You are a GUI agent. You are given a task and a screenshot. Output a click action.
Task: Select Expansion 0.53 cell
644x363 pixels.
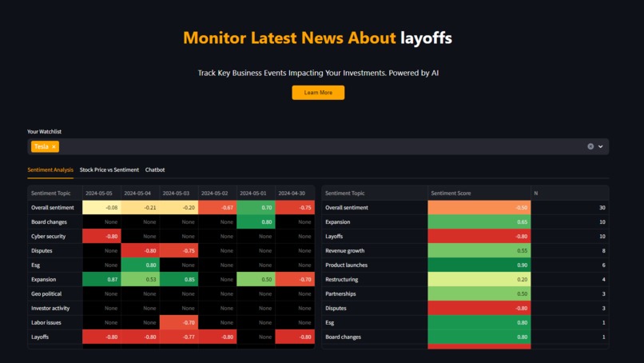tap(140, 280)
